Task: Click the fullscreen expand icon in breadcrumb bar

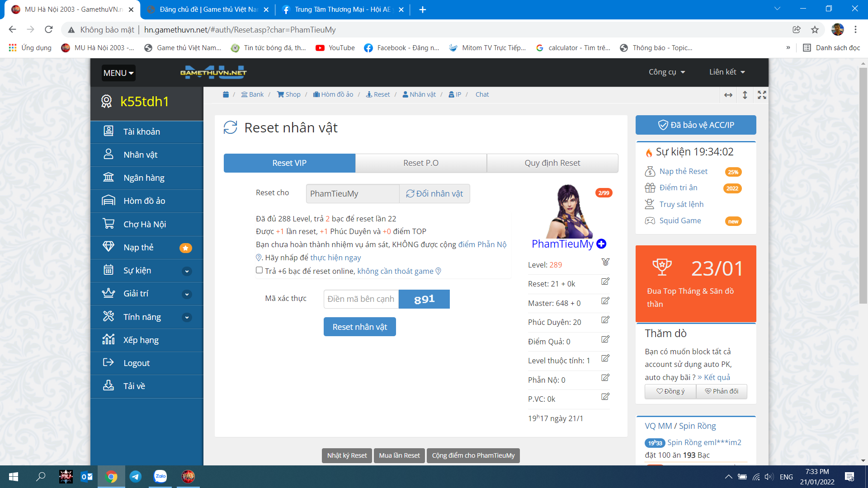Action: coord(762,95)
